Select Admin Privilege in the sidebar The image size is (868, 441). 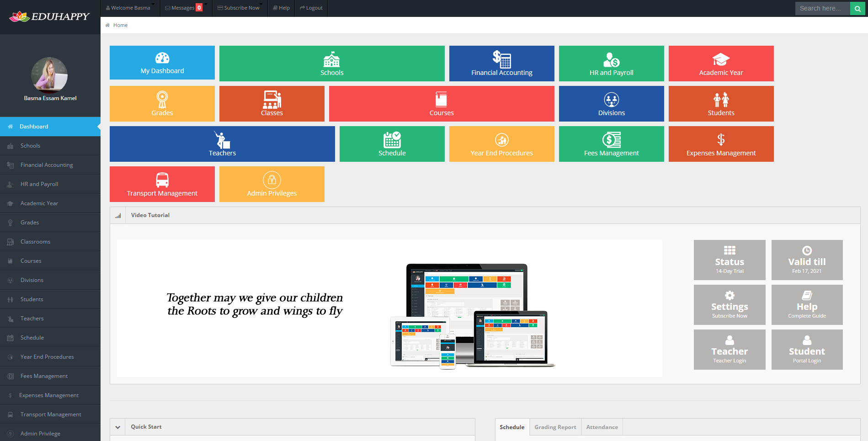50,433
